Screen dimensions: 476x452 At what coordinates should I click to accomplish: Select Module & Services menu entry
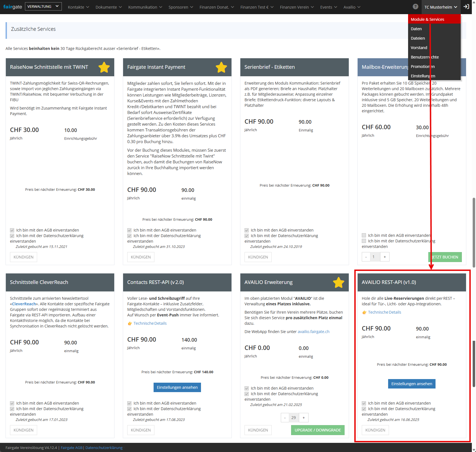434,19
